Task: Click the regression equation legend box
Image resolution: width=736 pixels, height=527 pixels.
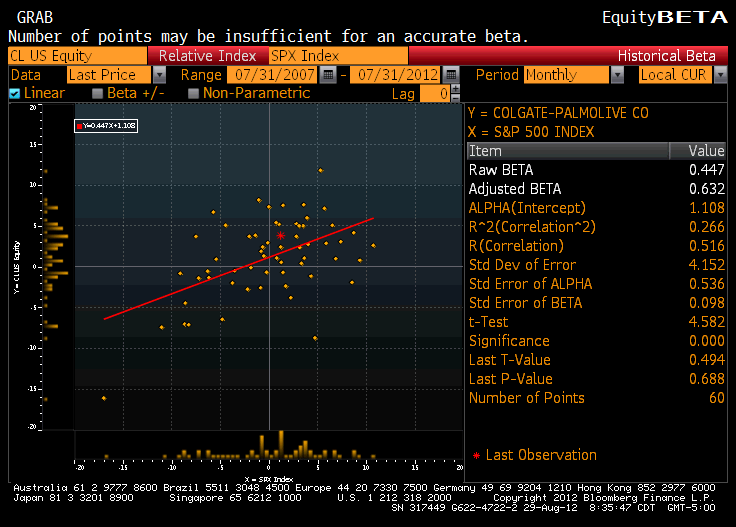Action: coord(106,126)
